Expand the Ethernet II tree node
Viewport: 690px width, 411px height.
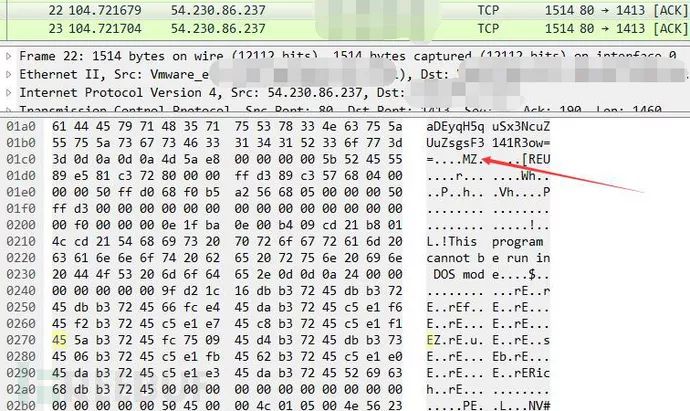[8, 74]
